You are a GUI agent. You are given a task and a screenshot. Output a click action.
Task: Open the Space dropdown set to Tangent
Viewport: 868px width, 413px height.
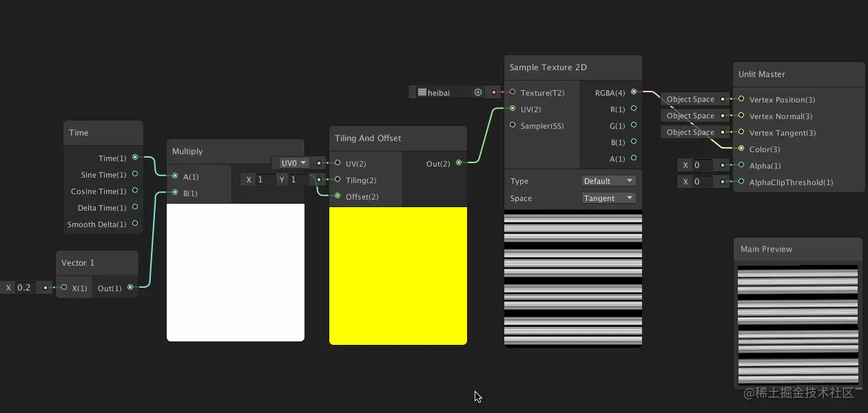coord(608,198)
